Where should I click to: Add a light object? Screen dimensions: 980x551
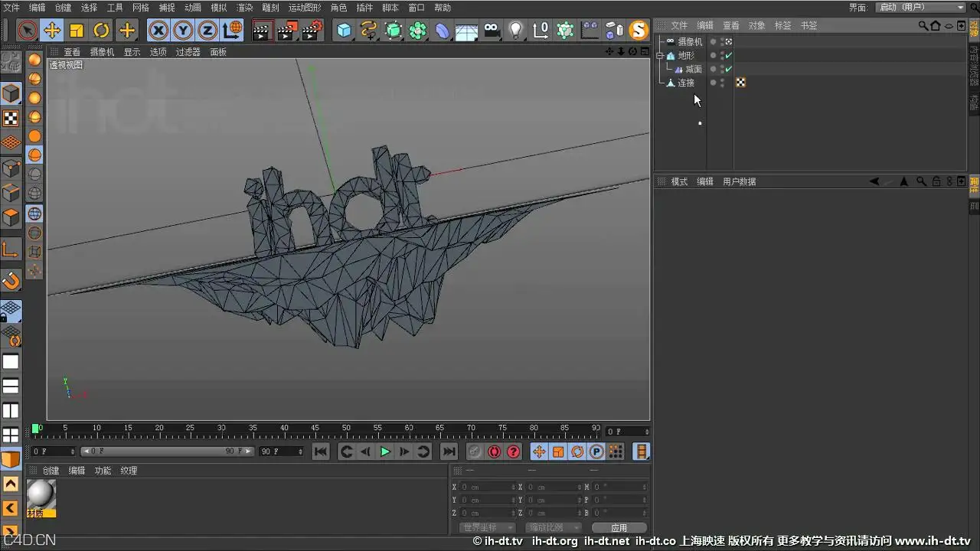point(516,31)
